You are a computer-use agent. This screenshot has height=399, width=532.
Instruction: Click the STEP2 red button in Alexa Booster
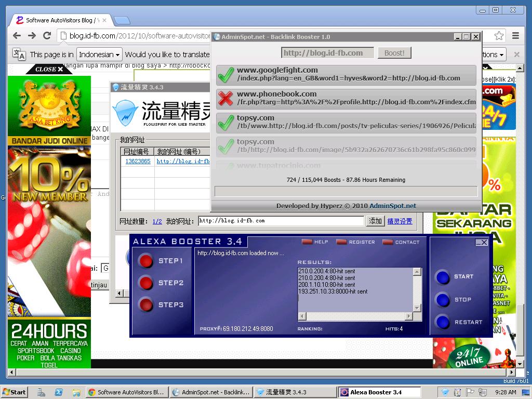[146, 283]
